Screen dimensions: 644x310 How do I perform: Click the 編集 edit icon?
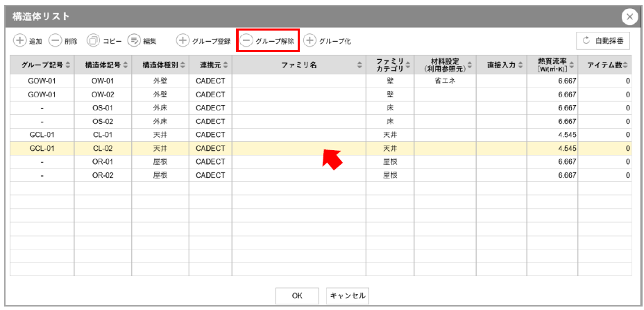(x=134, y=41)
